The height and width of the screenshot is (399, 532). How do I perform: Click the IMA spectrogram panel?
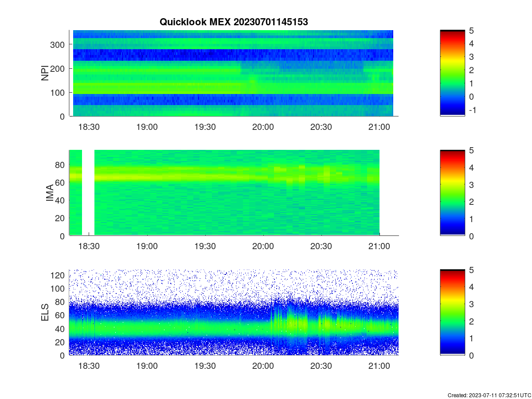pyautogui.click(x=234, y=193)
